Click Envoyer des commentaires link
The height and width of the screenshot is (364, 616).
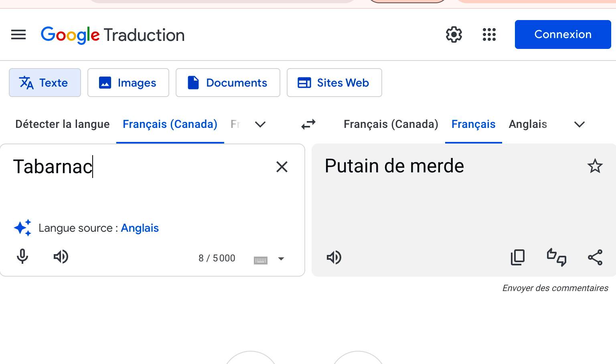pyautogui.click(x=555, y=288)
